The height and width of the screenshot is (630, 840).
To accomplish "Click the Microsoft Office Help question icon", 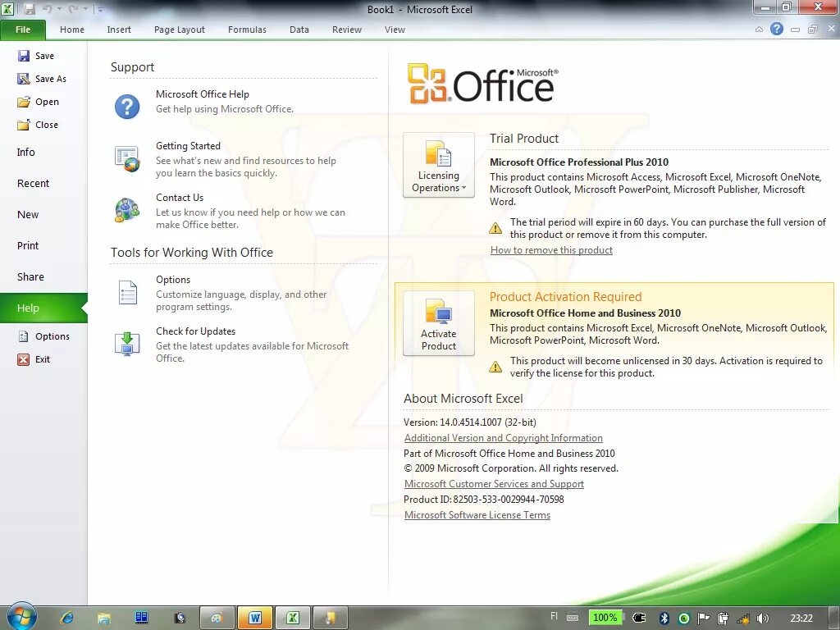I will point(127,106).
